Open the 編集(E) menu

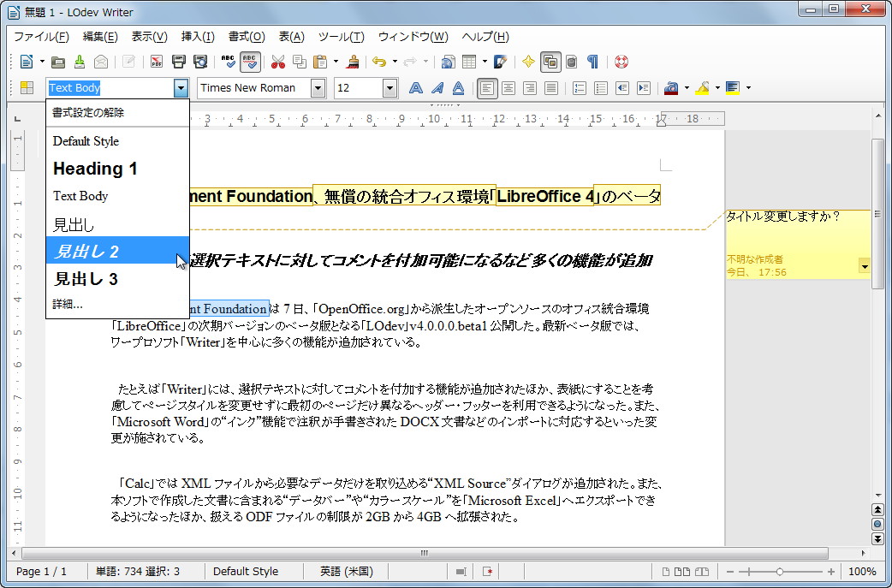pos(100,37)
